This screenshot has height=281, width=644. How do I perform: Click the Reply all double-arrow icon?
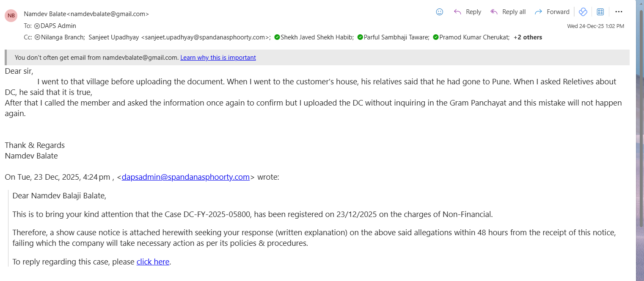tap(494, 12)
